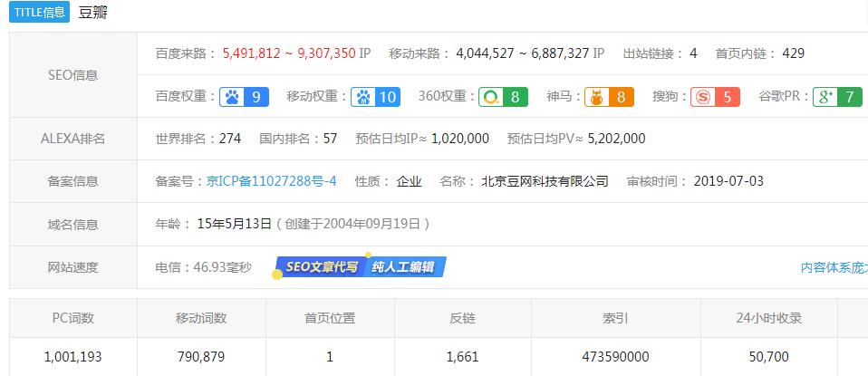868x376 pixels.
Task: Click the Baidu weight value 9
Action: click(x=256, y=97)
